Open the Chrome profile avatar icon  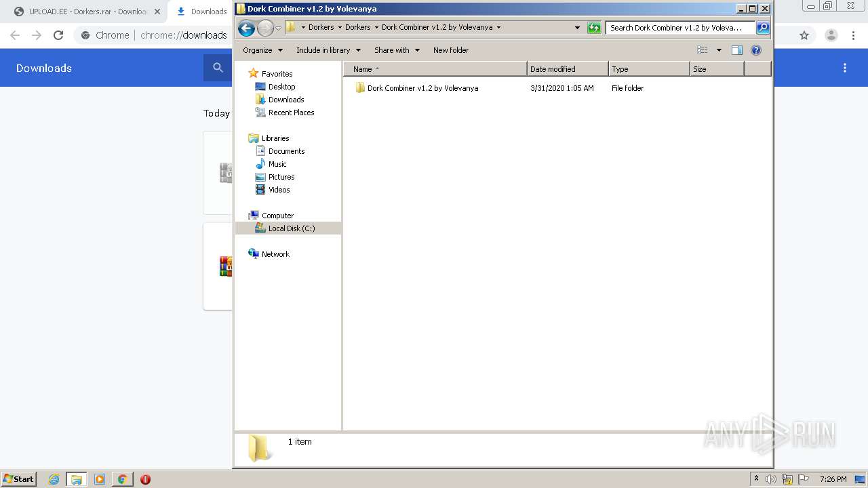coord(831,35)
